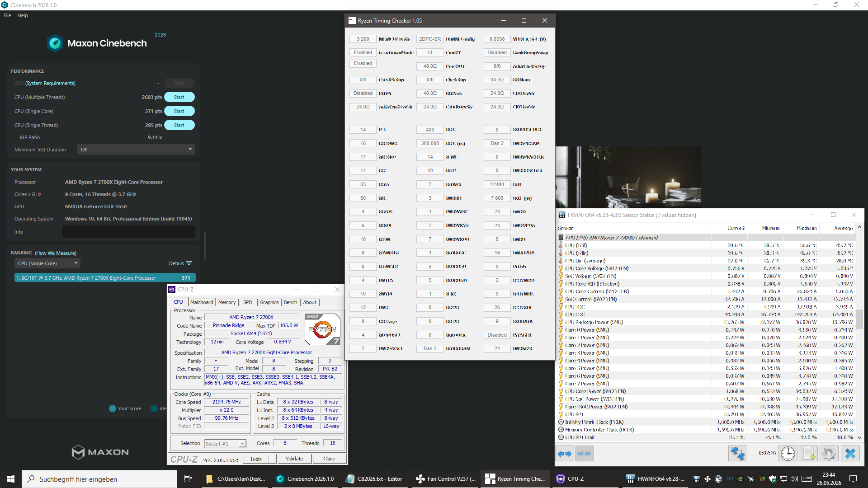Viewport: 868px width, 488px height.
Task: Click the Info text field in Cinebench
Action: click(128, 232)
